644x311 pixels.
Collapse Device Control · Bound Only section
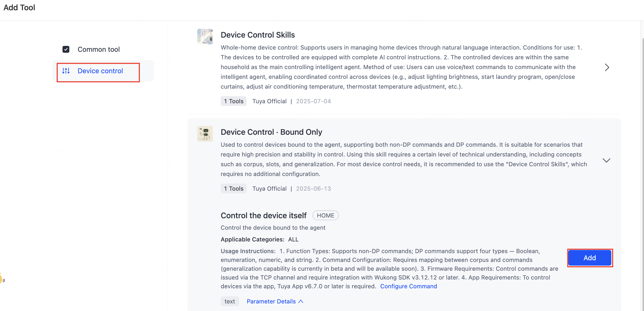(606, 160)
